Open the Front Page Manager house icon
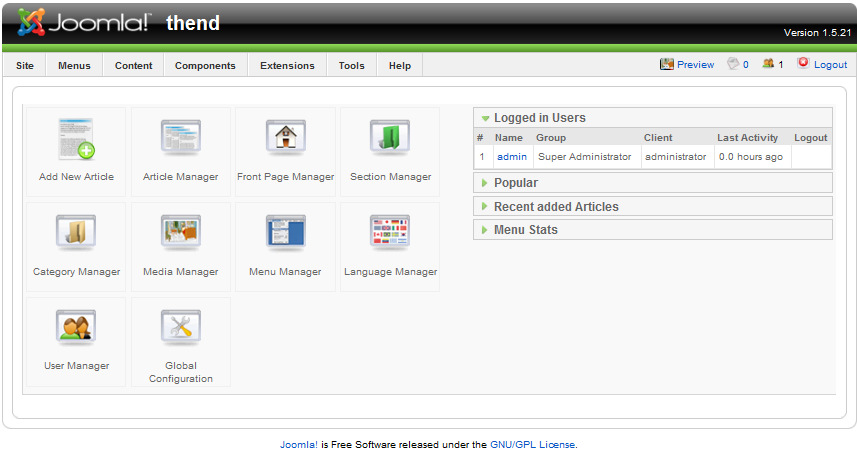This screenshot has width=857, height=459. point(285,138)
